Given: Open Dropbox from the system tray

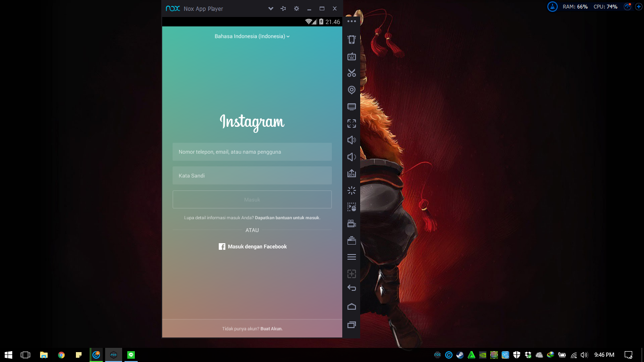Looking at the screenshot, I should coord(528,355).
